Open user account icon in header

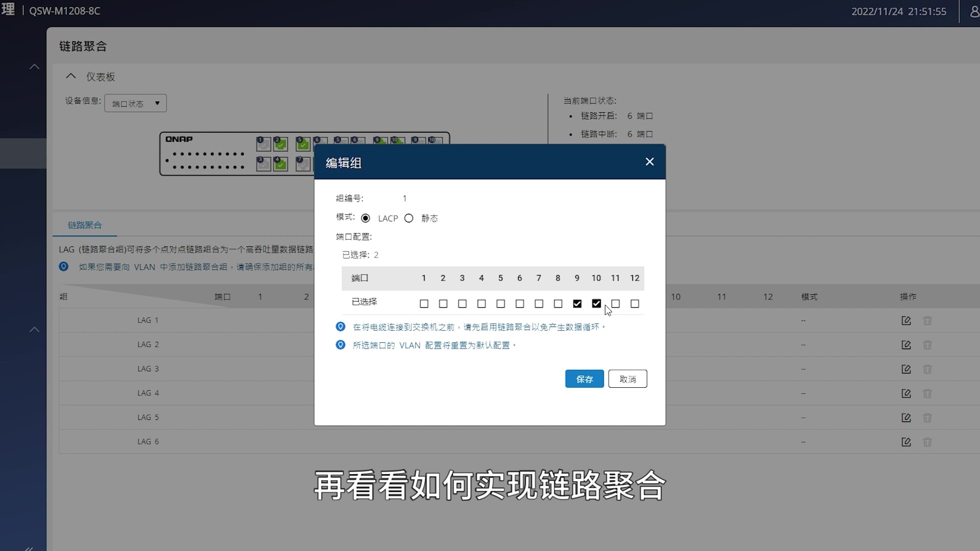tap(974, 11)
